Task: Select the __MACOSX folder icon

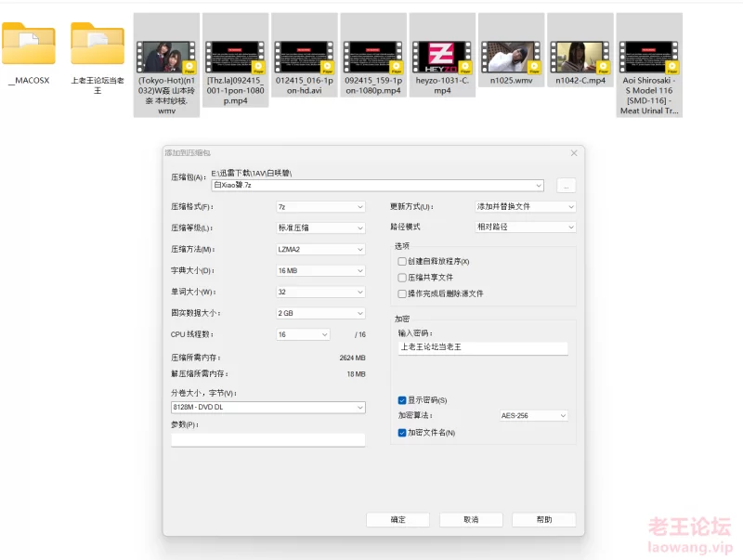Action: click(x=29, y=44)
